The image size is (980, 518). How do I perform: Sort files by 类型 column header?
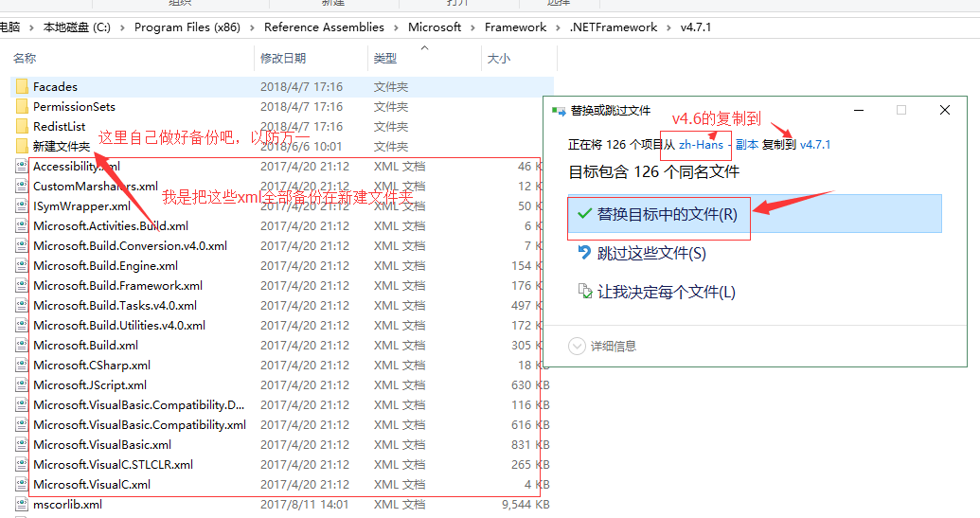pyautogui.click(x=385, y=58)
